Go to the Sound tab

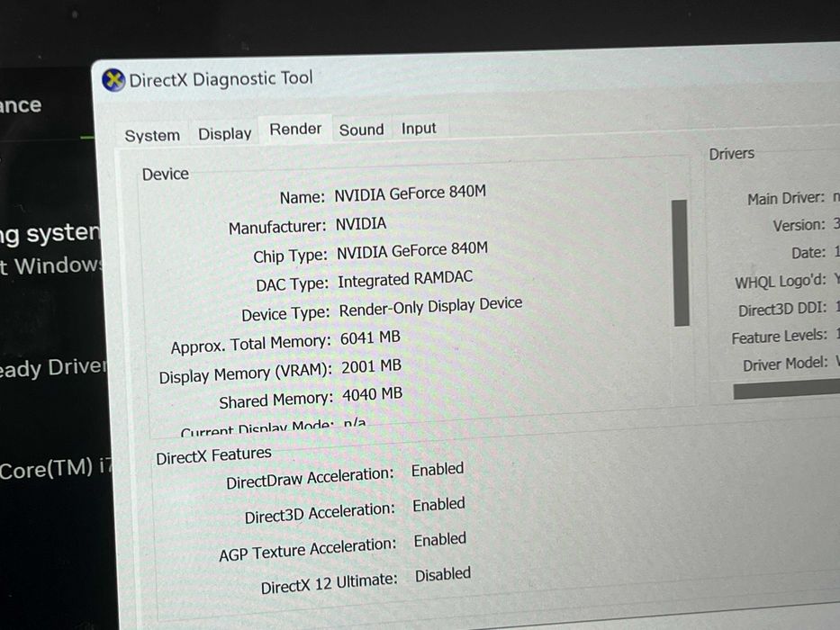362,130
